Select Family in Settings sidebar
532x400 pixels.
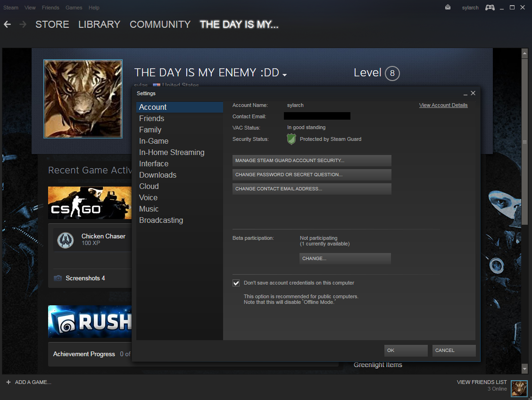click(180, 130)
